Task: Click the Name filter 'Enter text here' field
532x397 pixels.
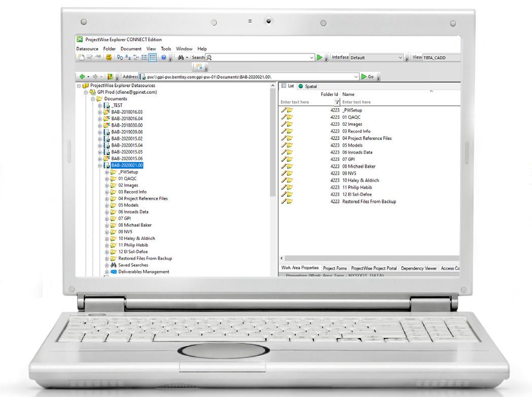Action: [x=400, y=102]
